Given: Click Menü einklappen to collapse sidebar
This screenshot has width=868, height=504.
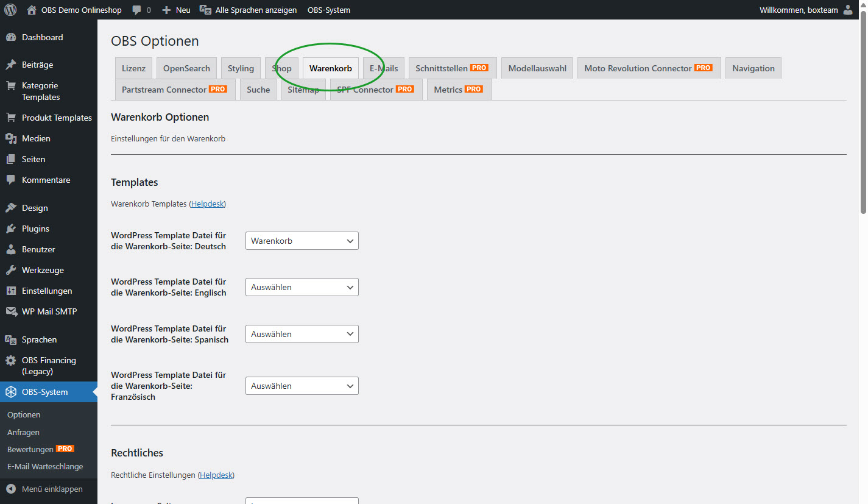Looking at the screenshot, I should 52,489.
